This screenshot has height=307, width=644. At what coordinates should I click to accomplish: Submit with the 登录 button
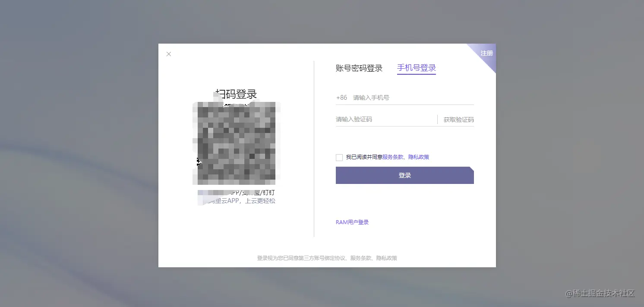[405, 175]
